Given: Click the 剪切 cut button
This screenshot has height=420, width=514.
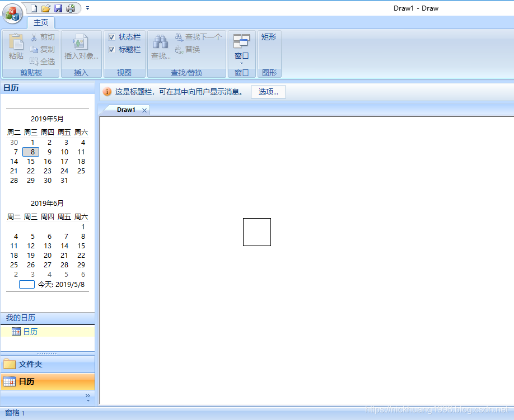Looking at the screenshot, I should coord(43,37).
